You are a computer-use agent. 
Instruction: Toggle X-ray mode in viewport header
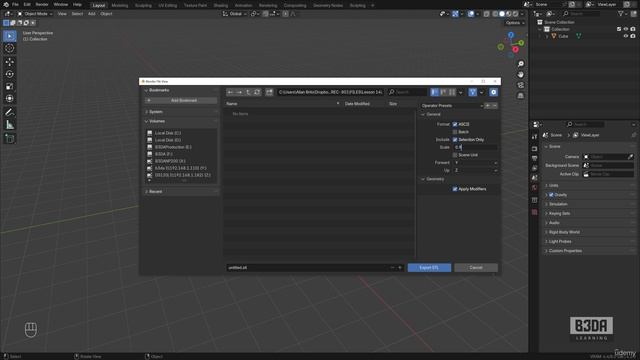(487, 14)
